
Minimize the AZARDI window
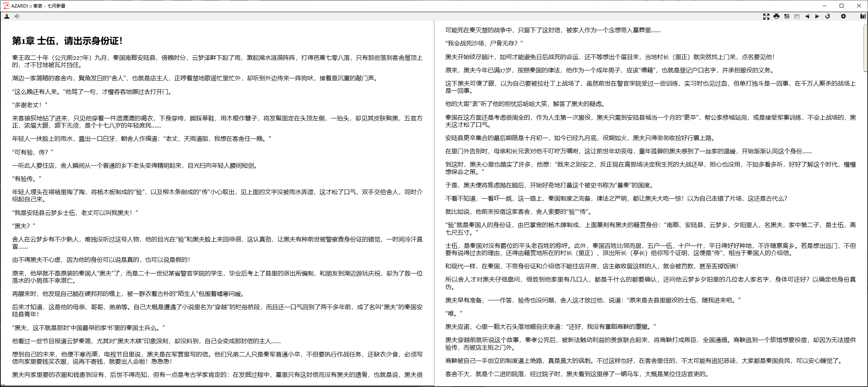pos(825,6)
